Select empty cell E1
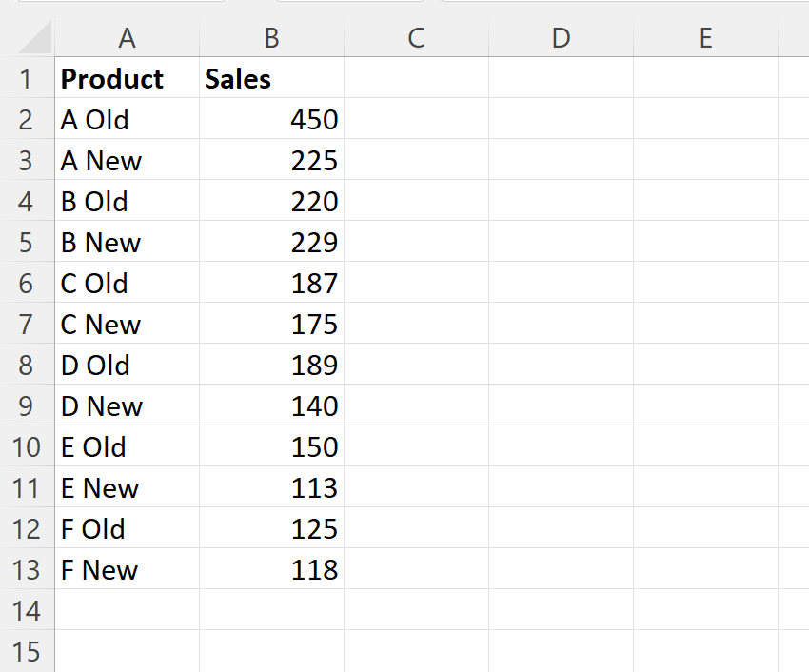Screen dimensions: 809x672 pos(706,77)
